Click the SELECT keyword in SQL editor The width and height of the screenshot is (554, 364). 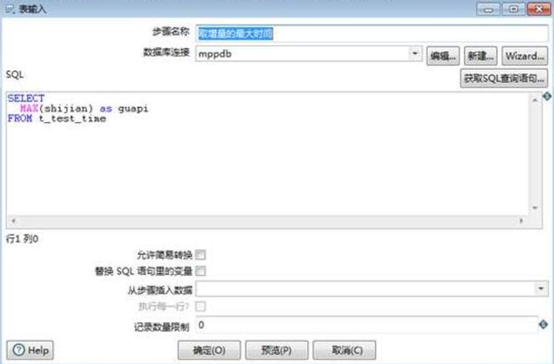coord(26,98)
